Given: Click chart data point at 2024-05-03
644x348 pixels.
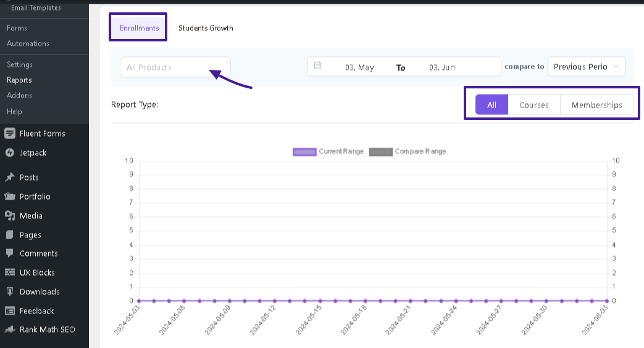Looking at the screenshot, I should [139, 300].
